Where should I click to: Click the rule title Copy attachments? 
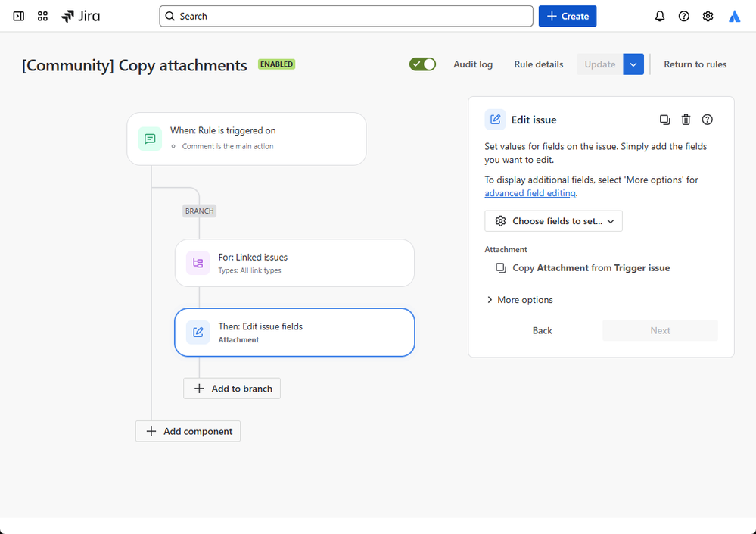[135, 65]
